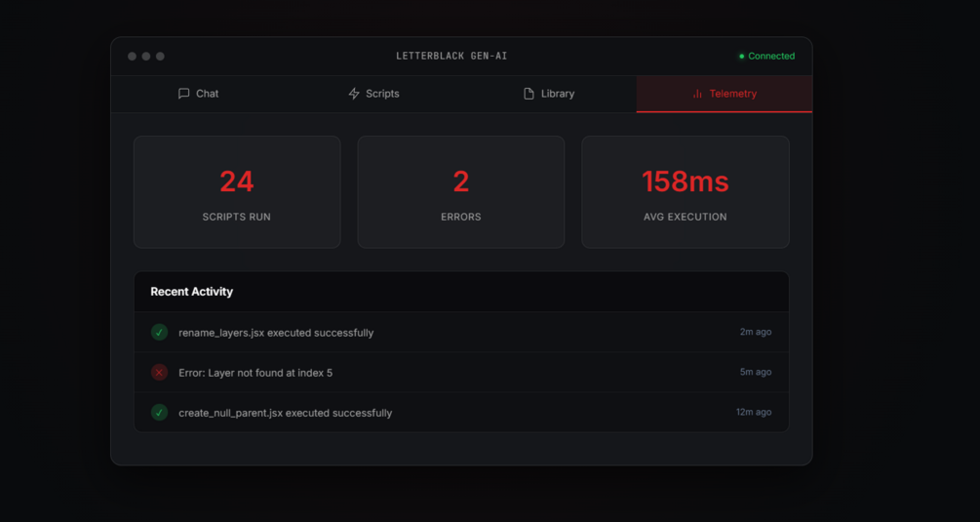Open the Layer not found error entry
The image size is (980, 522).
[461, 372]
